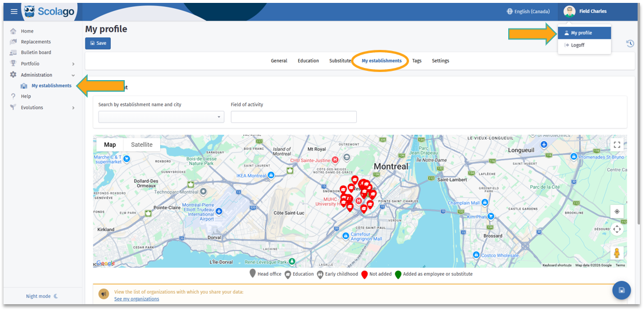The image size is (644, 310).
Task: Click the Field of activity input
Action: (294, 117)
